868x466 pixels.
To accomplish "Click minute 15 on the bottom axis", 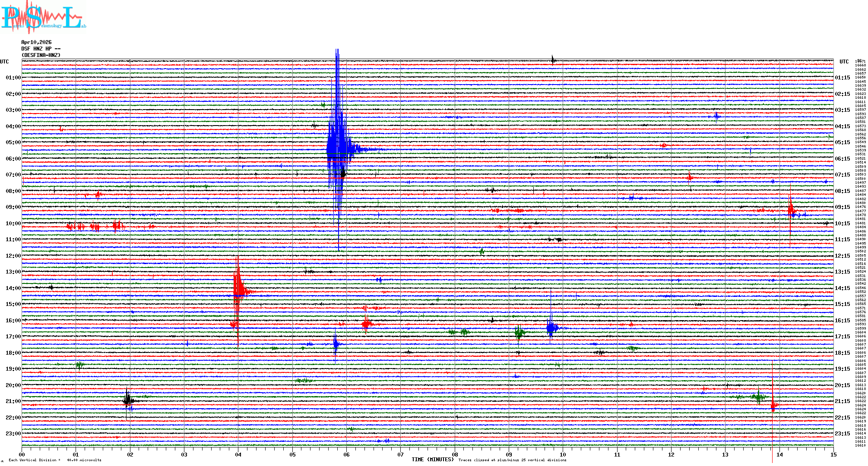I will pos(833,454).
